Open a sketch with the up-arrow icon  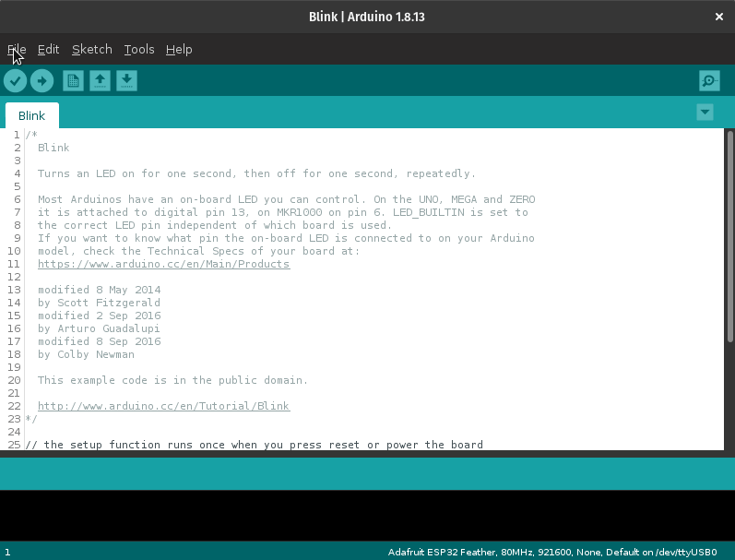pyautogui.click(x=100, y=80)
